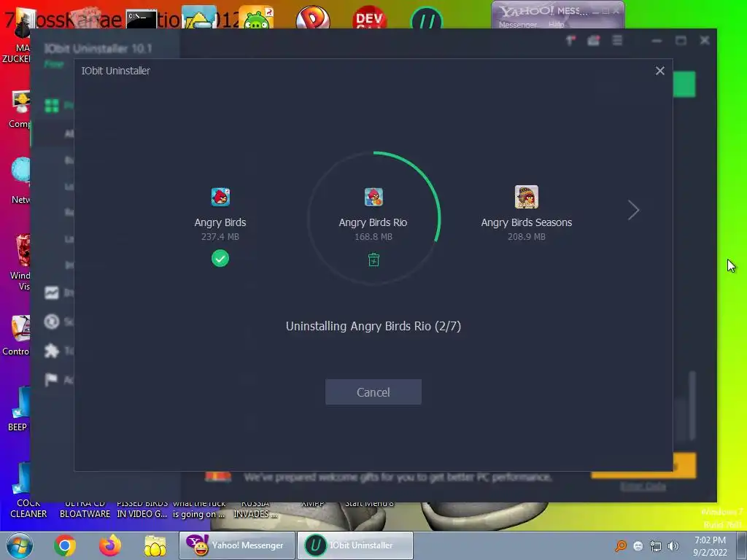Click the trash icon under Angry Birds Rio
This screenshot has height=560, width=747.
point(373,260)
